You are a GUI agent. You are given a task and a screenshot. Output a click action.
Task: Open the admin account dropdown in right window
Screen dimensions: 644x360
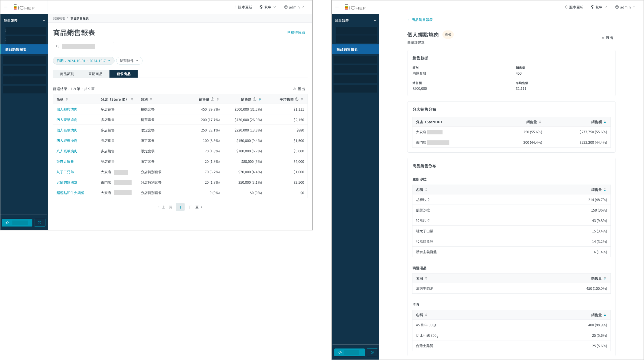tap(625, 7)
